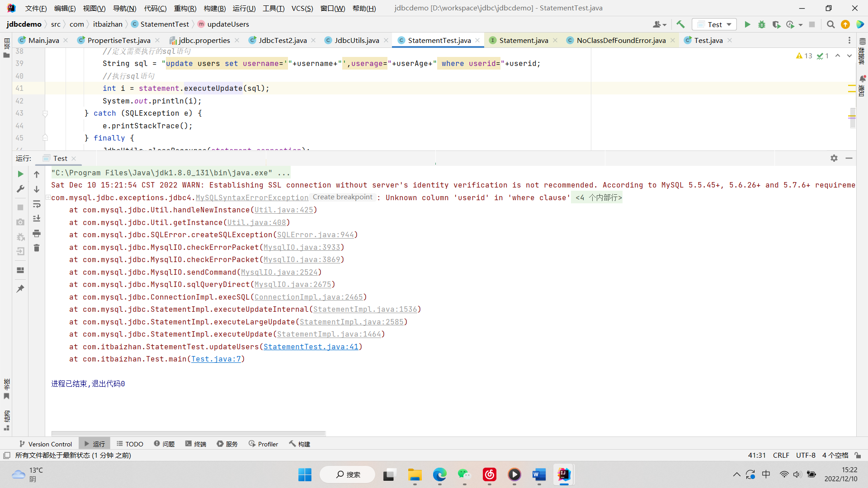Click the print console icon
The height and width of the screenshot is (488, 868).
point(37,233)
